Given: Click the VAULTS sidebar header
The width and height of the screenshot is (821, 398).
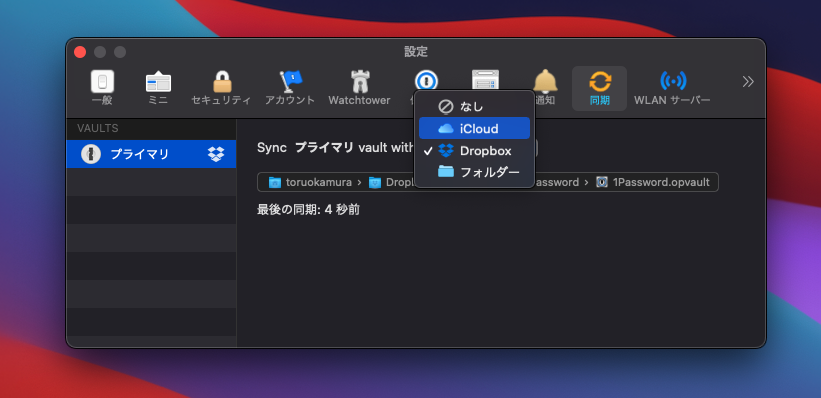Looking at the screenshot, I should tap(98, 128).
